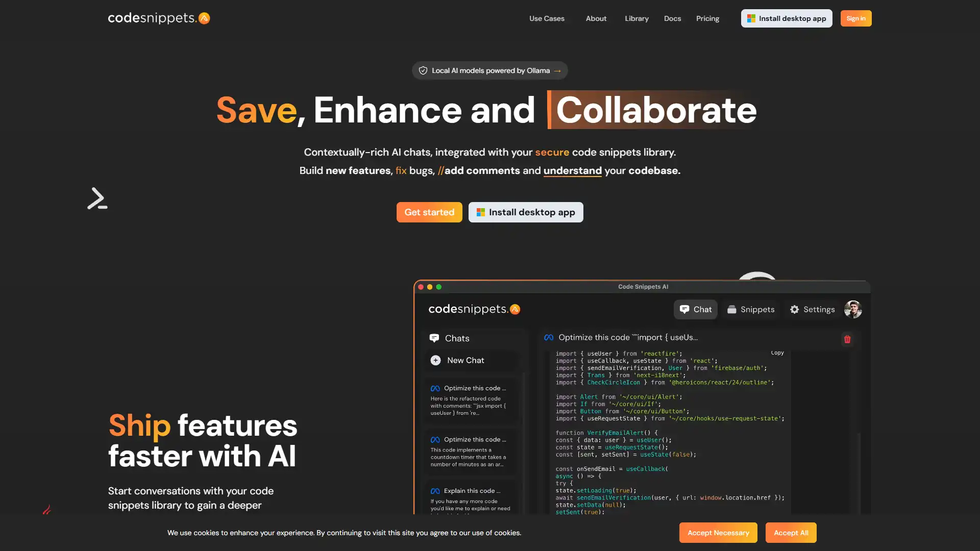980x551 pixels.
Task: Open the 'Explain this code' chat
Action: pyautogui.click(x=470, y=497)
